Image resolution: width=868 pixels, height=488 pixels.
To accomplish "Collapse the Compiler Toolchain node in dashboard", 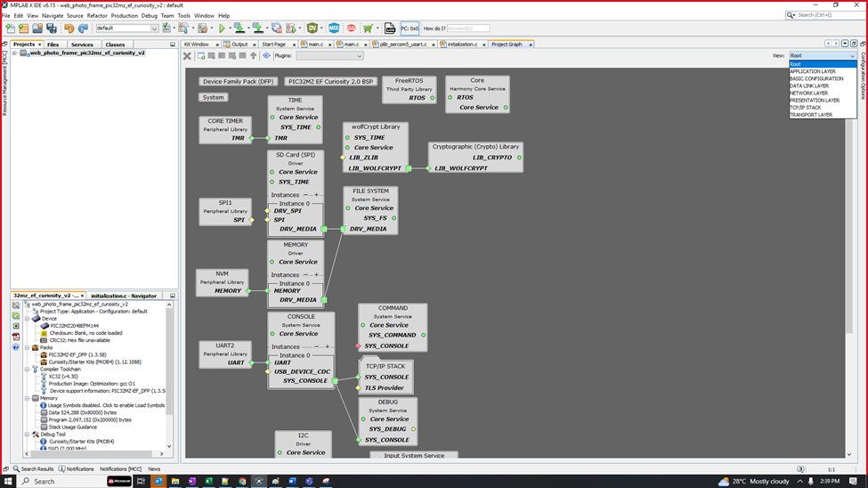I will [x=27, y=369].
